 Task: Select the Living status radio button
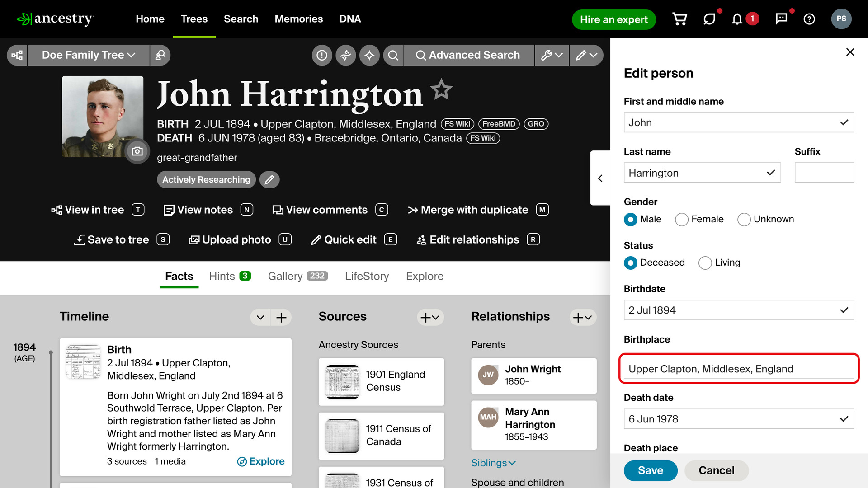point(705,263)
